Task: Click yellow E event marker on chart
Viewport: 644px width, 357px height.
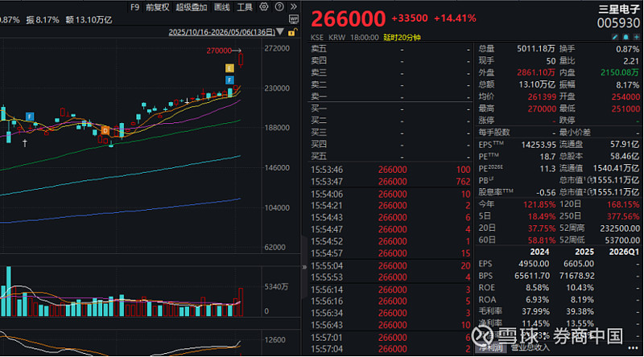Action: 229,68
